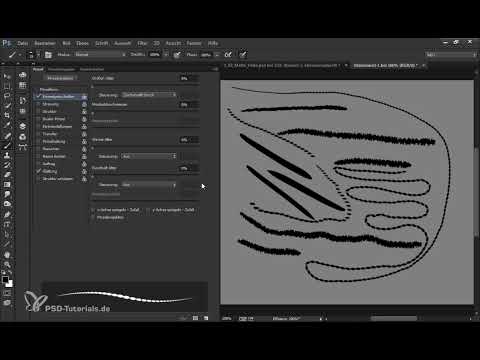Open the Bearbeiten menu
Screen dimensions: 480x360
(45, 43)
